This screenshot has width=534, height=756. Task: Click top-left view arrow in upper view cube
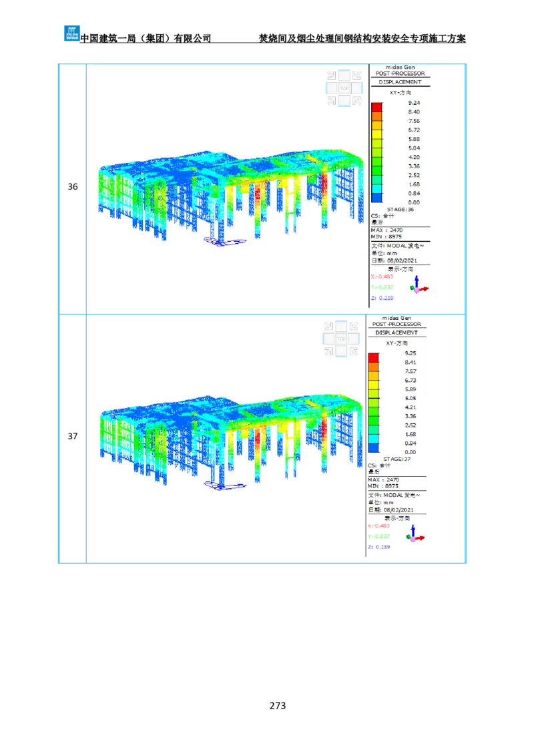pyautogui.click(x=332, y=75)
